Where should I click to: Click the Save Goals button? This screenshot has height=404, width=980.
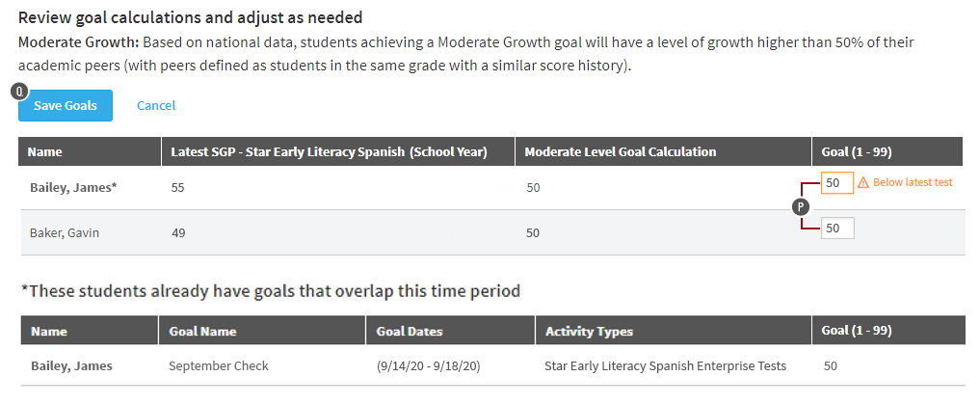click(65, 105)
